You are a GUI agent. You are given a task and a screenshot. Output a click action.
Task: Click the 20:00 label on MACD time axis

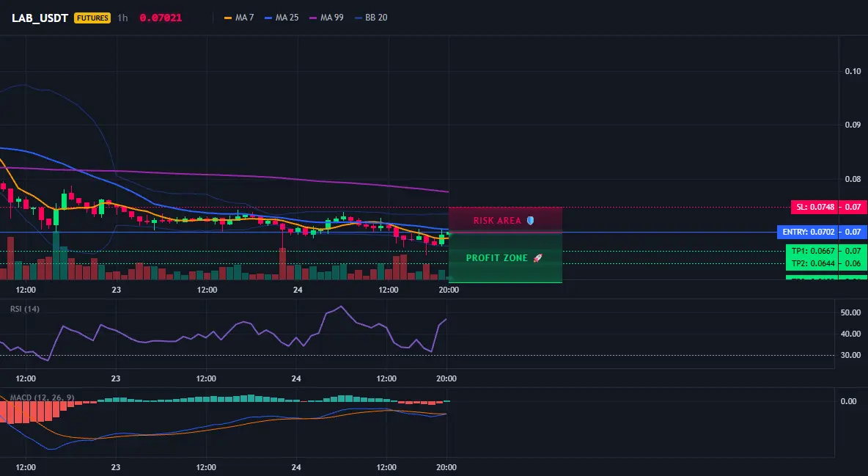(x=446, y=467)
